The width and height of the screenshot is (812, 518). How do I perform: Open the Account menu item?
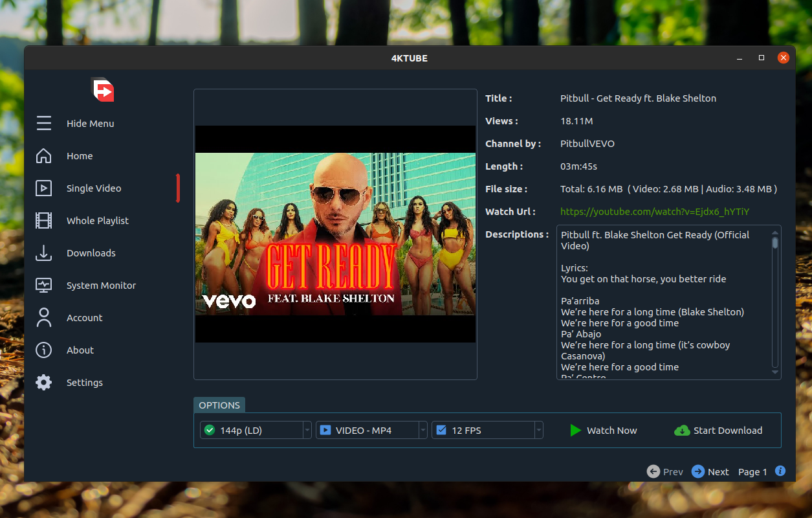[x=84, y=317]
